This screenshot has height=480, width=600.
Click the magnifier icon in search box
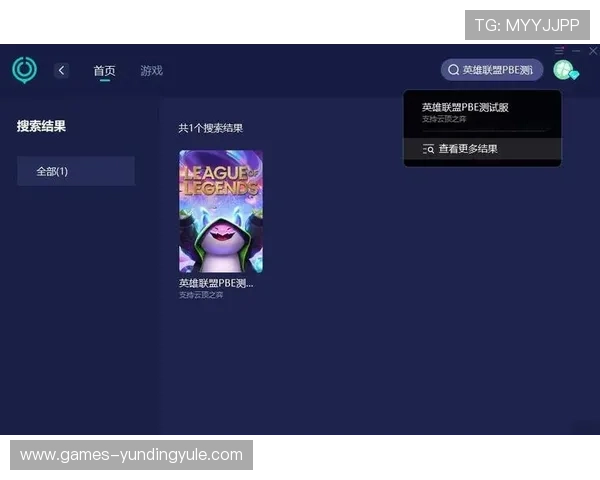click(x=453, y=70)
